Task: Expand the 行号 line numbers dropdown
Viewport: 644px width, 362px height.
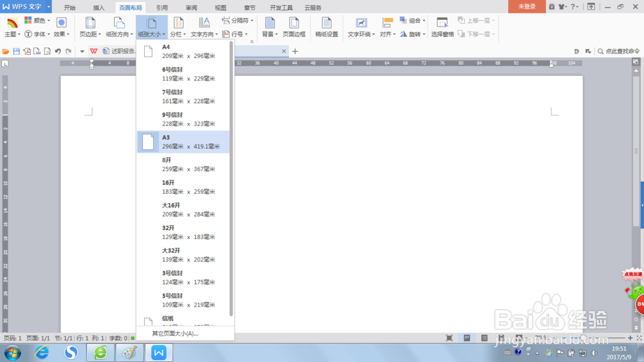Action: (x=235, y=34)
